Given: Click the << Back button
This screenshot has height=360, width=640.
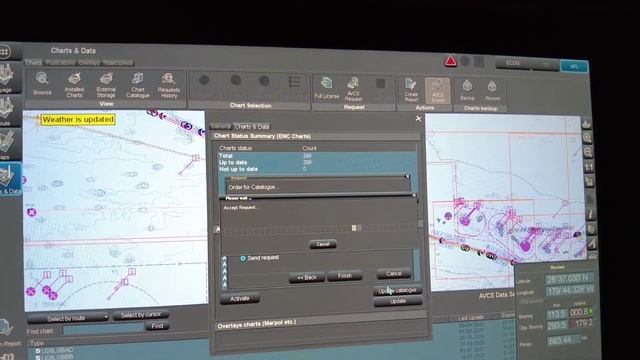Looking at the screenshot, I should (x=307, y=278).
